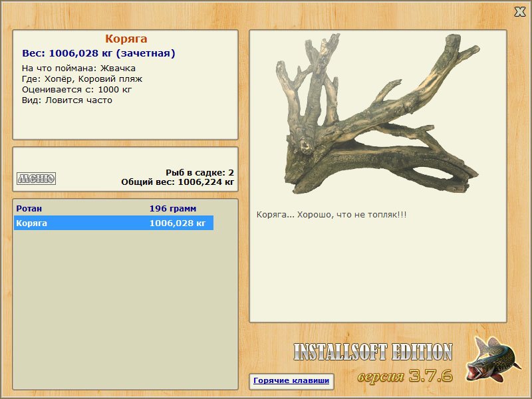Click the Вес: 1006,028 кг line

pos(98,53)
